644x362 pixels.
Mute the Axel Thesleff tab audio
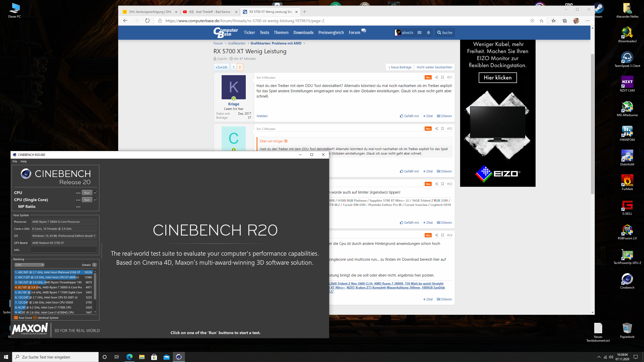[191, 12]
